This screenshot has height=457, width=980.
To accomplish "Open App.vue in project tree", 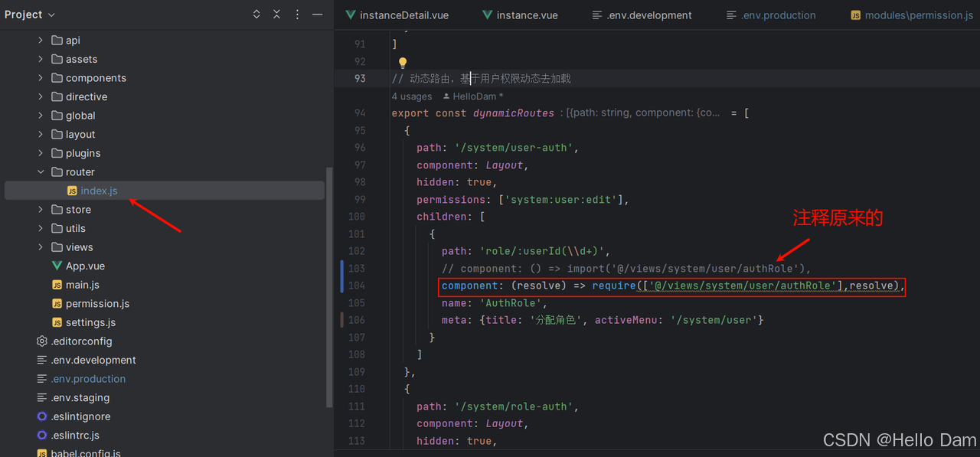I will tap(85, 266).
